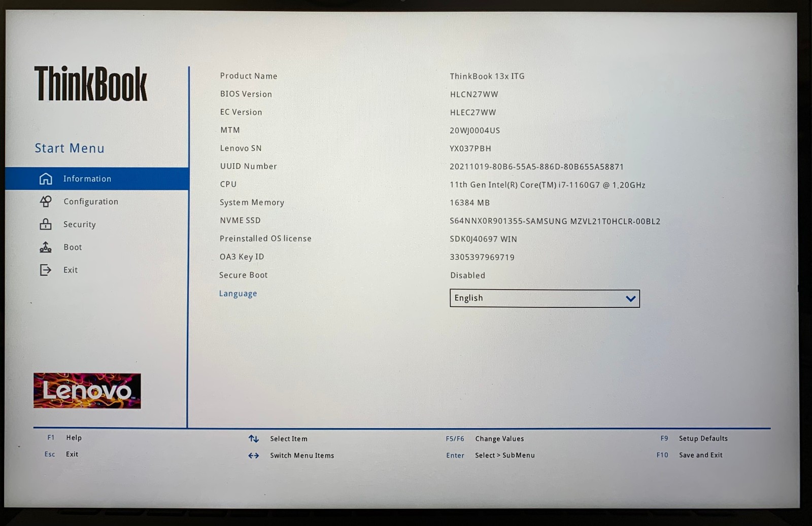Click the up-down arrows Select Item icon

click(254, 439)
